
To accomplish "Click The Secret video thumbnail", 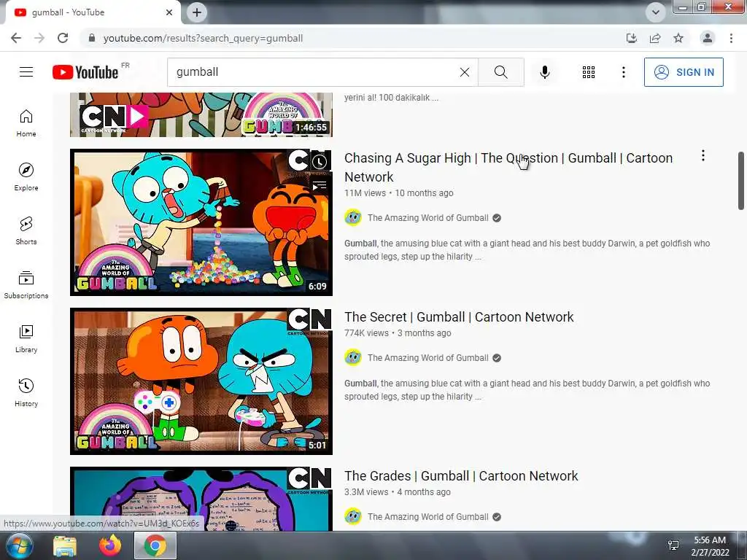I will [x=201, y=381].
